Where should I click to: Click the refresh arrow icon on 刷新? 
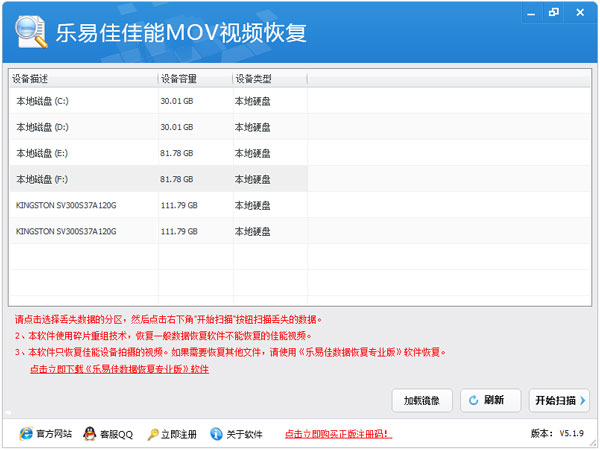[x=473, y=400]
